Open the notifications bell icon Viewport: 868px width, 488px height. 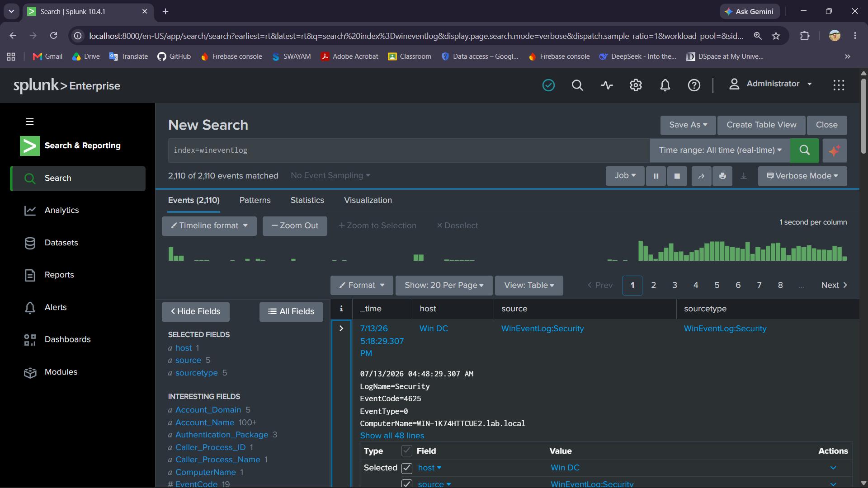(x=665, y=85)
